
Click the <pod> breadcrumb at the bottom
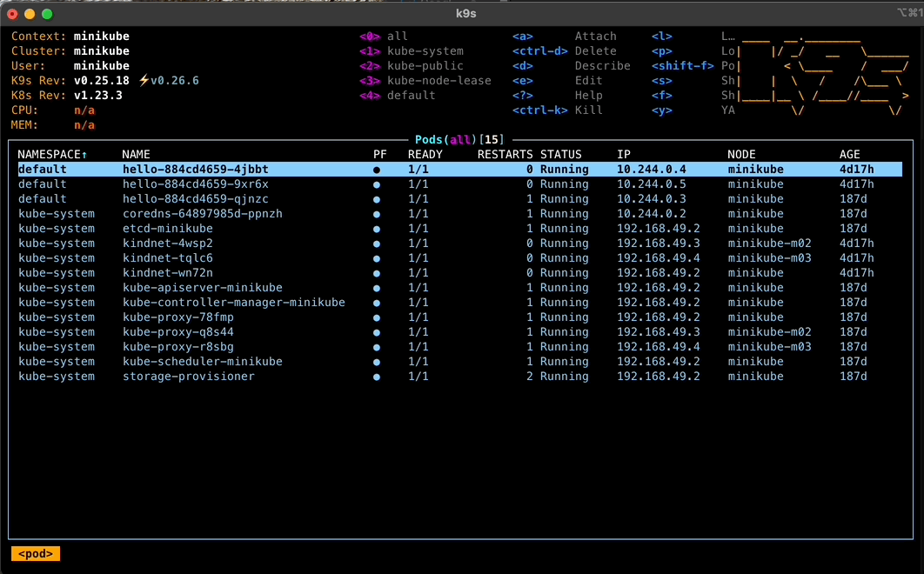(x=36, y=553)
